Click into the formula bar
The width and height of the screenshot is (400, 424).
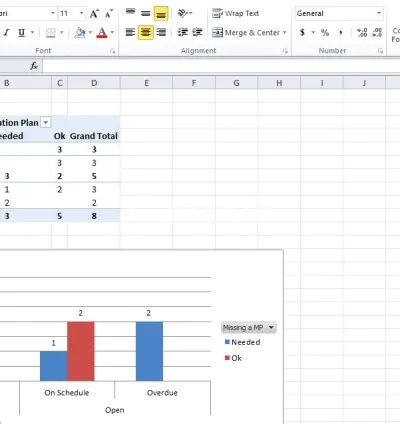point(221,66)
